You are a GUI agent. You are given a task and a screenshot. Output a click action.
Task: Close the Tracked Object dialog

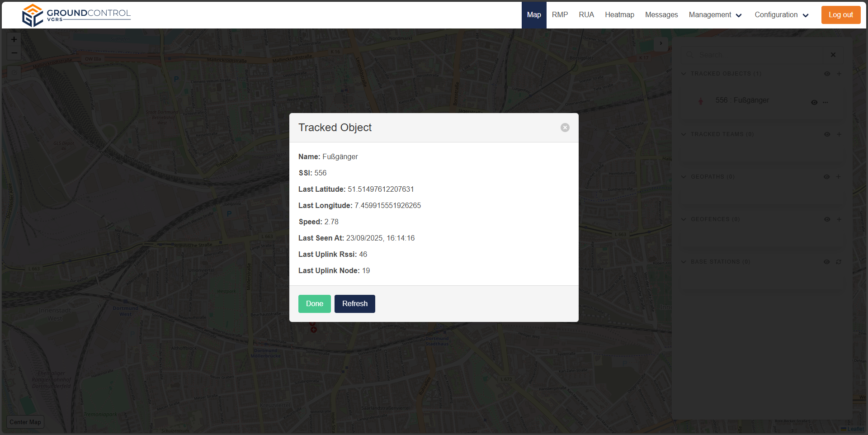(565, 128)
